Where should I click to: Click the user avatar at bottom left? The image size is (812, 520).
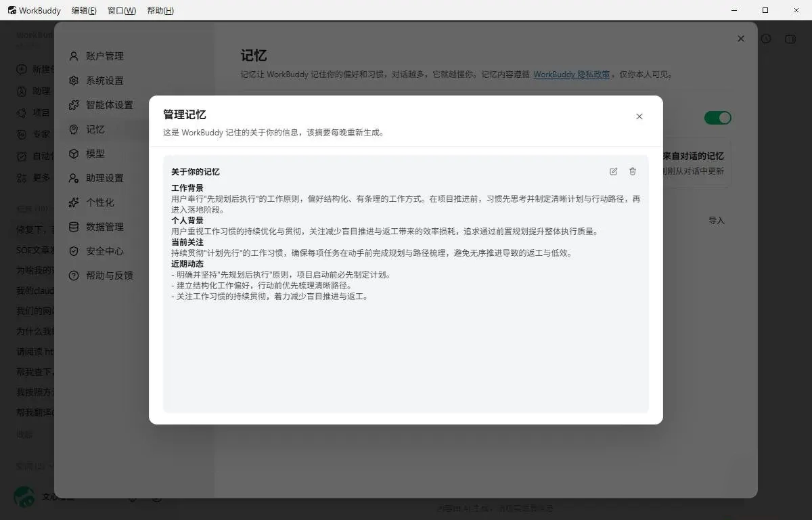click(24, 497)
